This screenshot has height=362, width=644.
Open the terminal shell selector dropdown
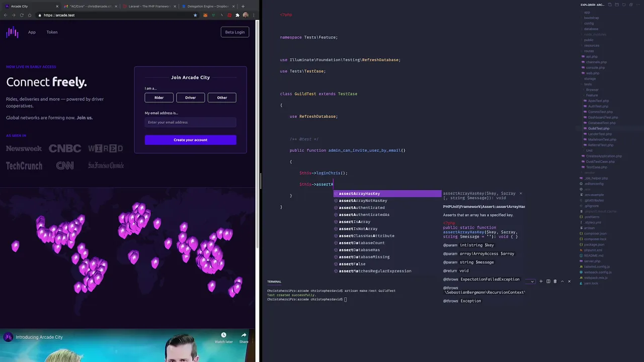pos(532,281)
